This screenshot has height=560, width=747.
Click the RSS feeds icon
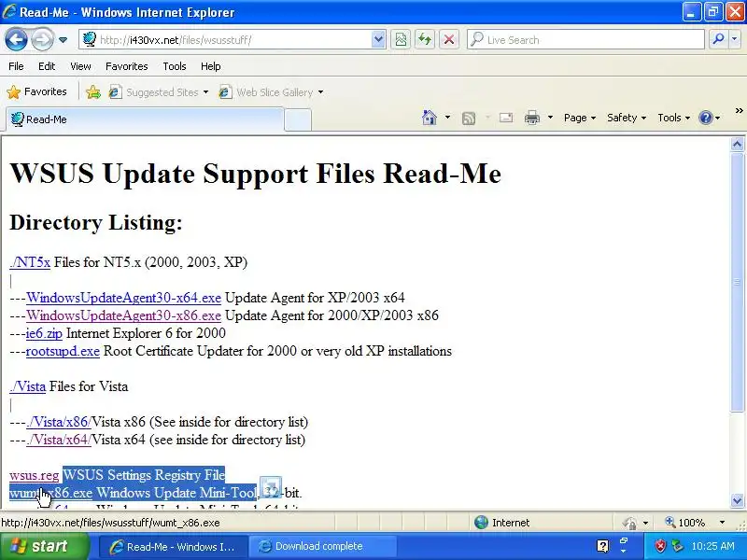pyautogui.click(x=469, y=119)
